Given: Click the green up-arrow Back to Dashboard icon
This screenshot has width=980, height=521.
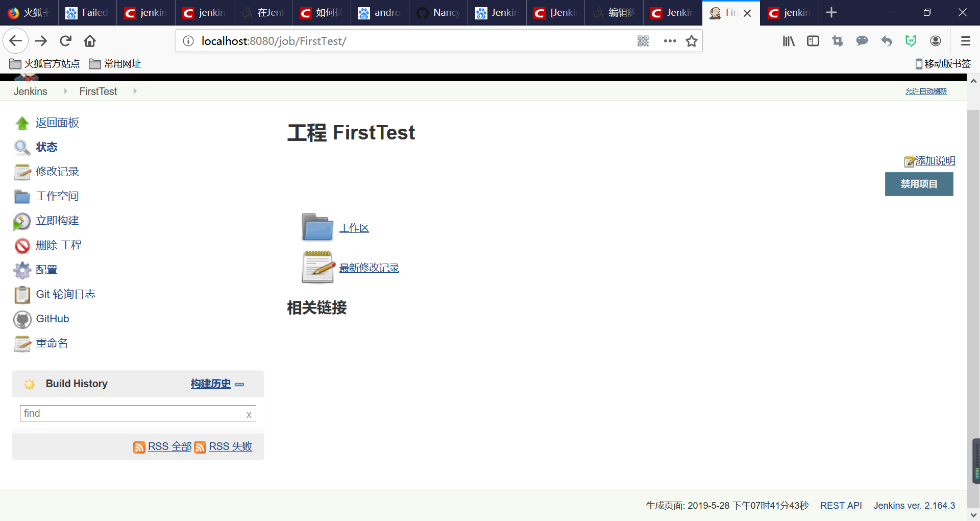Looking at the screenshot, I should pos(22,123).
